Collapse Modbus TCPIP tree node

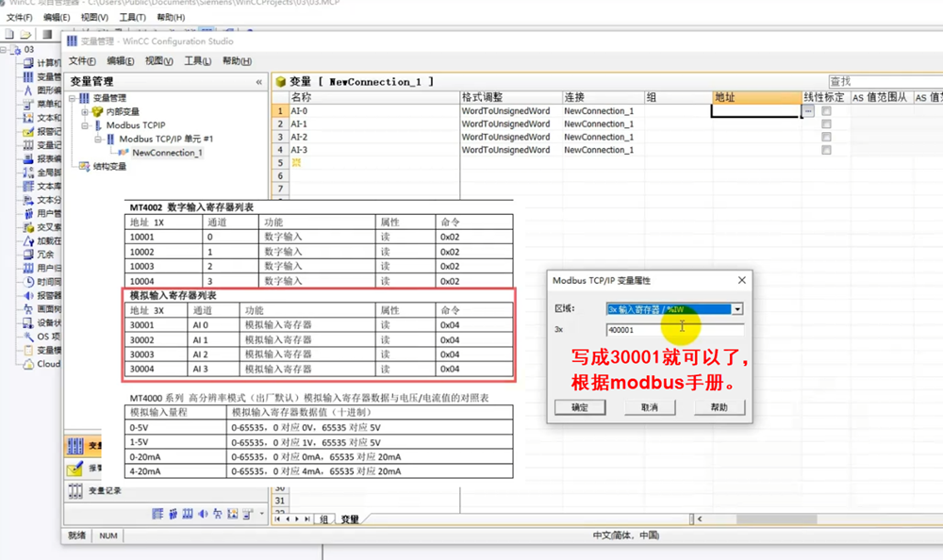tap(85, 125)
